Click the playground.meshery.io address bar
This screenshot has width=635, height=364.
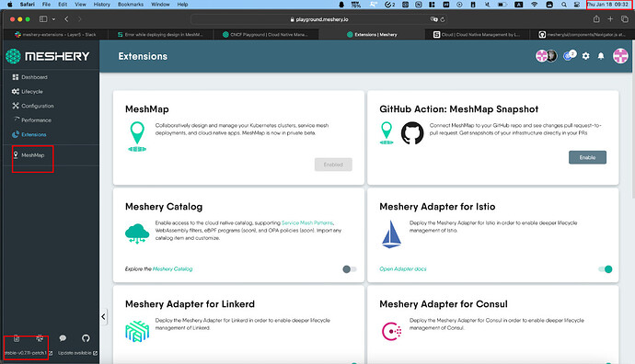[319, 19]
